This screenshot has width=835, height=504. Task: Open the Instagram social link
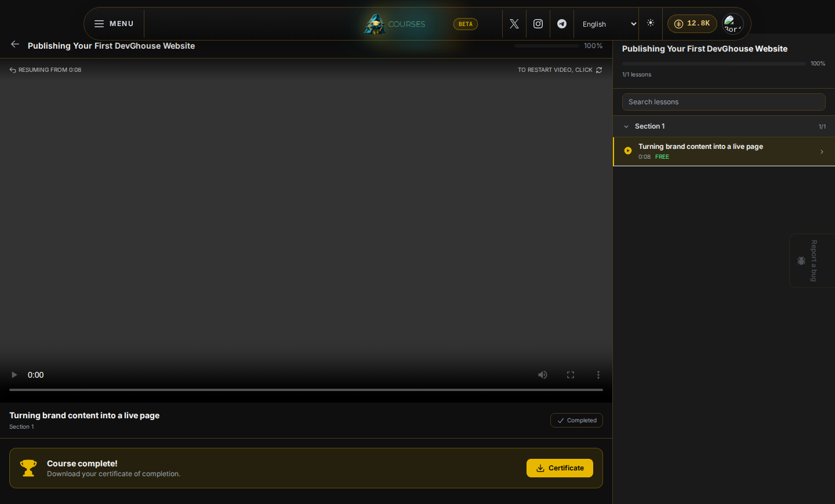[x=538, y=24]
